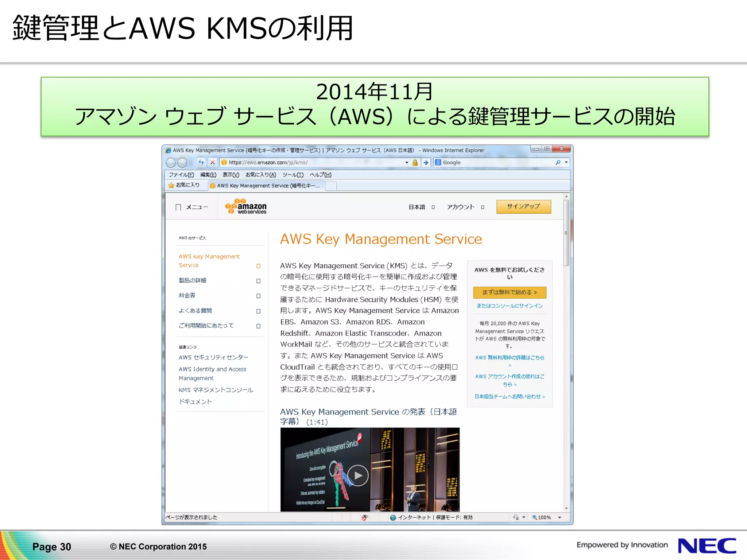This screenshot has height=560, width=747.
Task: Play the AWS KMS announcement video
Action: 358,475
